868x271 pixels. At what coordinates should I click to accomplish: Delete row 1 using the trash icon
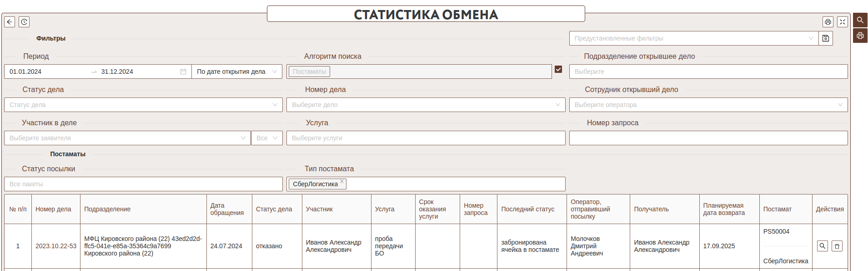[837, 246]
